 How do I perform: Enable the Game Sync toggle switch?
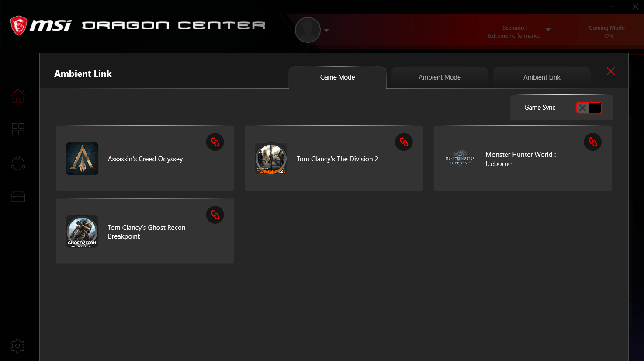pyautogui.click(x=589, y=108)
